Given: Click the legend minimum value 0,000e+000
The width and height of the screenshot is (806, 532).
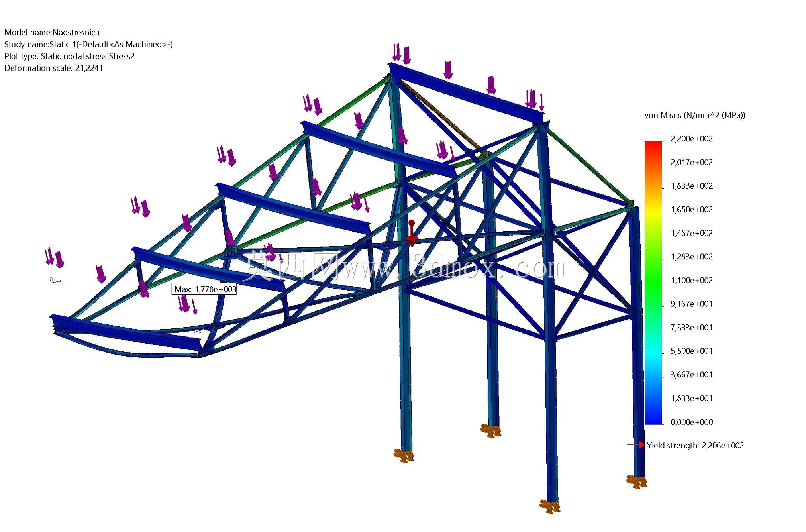Looking at the screenshot, I should (692, 422).
